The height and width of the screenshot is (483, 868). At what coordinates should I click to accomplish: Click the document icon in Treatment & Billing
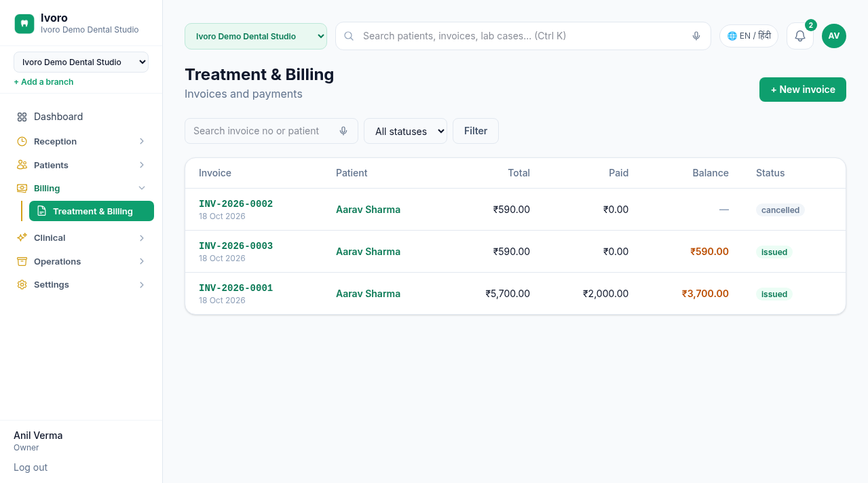[42, 211]
